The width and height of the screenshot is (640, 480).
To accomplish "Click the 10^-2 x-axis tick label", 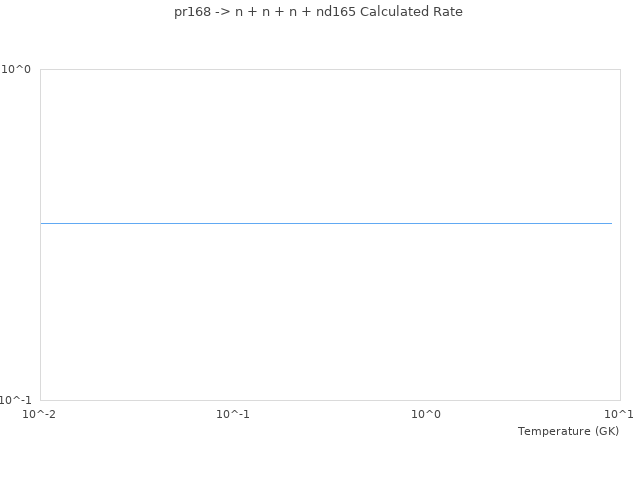I will pos(40,414).
